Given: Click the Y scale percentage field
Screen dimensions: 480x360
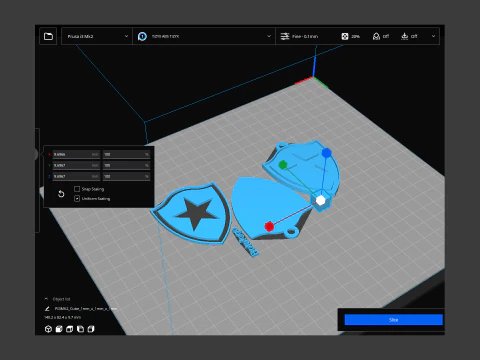Looking at the screenshot, I should pos(126,165).
